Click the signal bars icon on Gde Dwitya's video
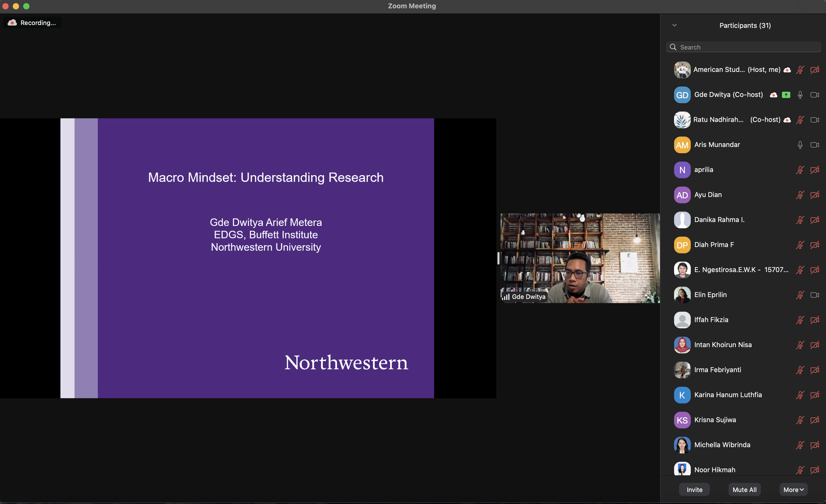This screenshot has width=826, height=504. tap(506, 297)
